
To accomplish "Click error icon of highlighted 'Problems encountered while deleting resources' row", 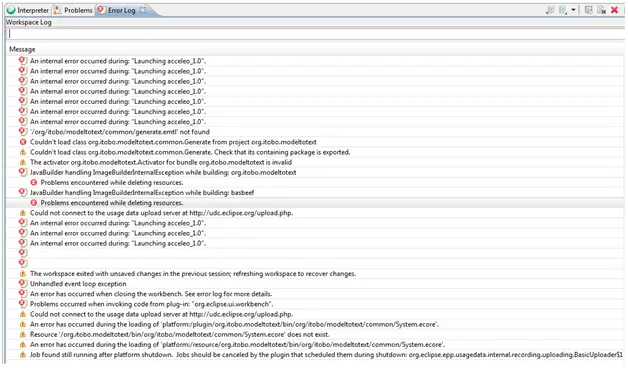I will pos(34,203).
